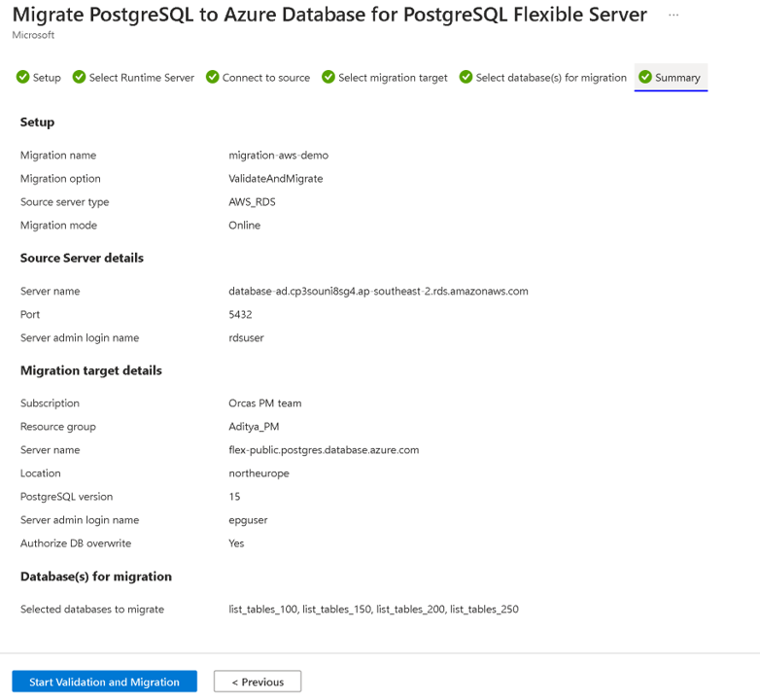The height and width of the screenshot is (700, 760).
Task: Click the target server flex-public.postgres.database.azure.com value
Action: pos(324,450)
